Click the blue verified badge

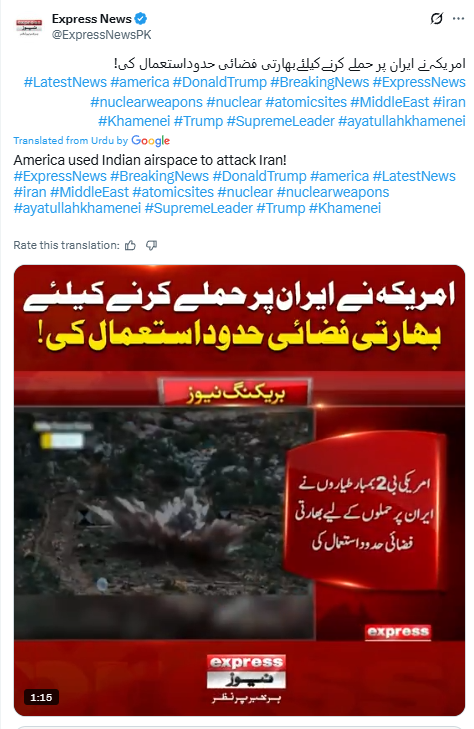click(x=141, y=19)
